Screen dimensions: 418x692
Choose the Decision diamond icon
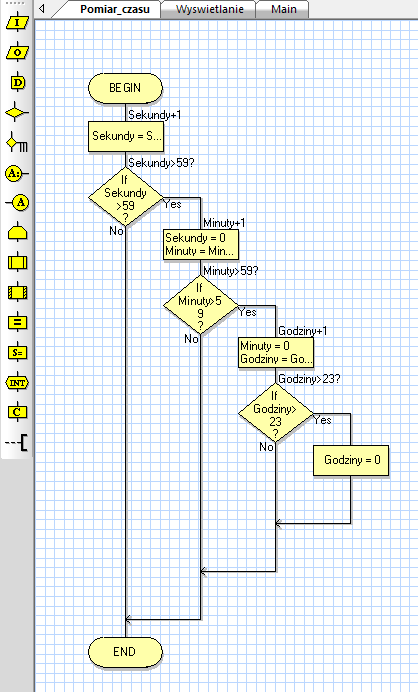(17, 113)
